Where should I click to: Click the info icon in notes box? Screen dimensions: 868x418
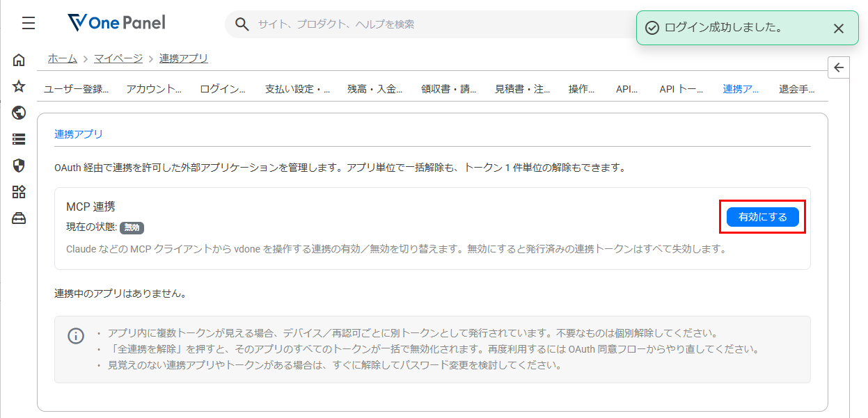(x=76, y=336)
